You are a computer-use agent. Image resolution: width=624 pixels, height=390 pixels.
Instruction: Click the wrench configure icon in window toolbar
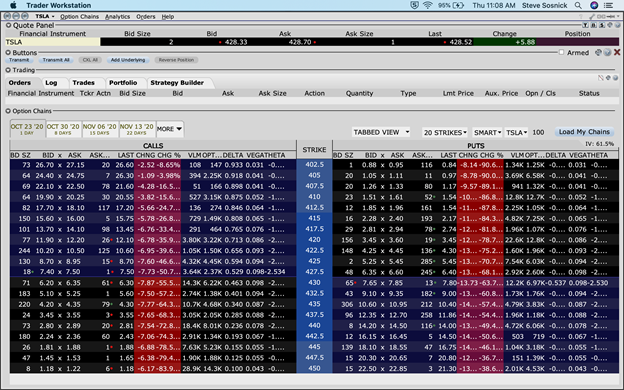[x=592, y=16]
